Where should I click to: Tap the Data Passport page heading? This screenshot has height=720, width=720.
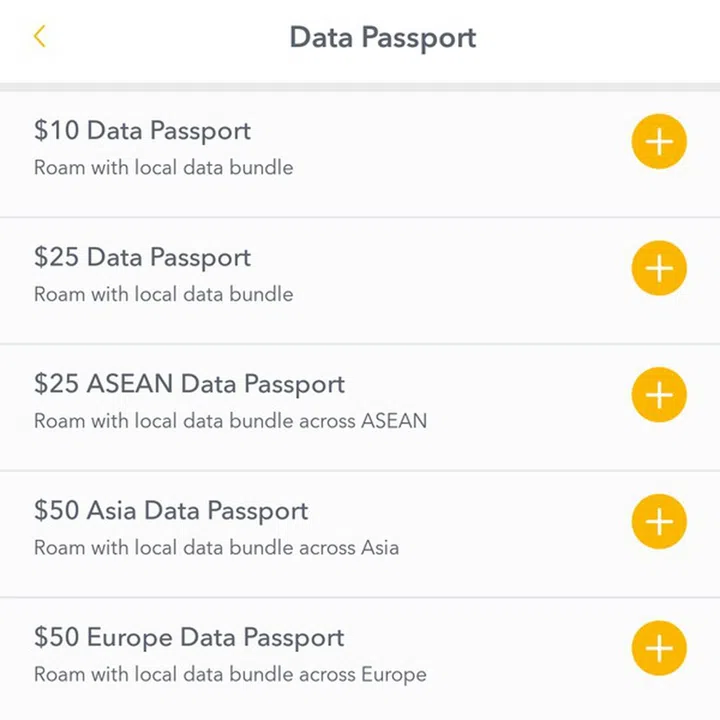tap(382, 38)
